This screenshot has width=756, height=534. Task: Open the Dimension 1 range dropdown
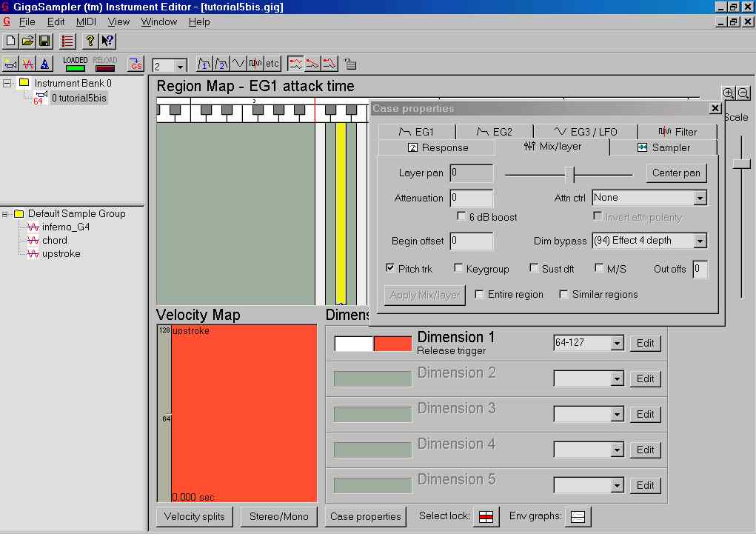pyautogui.click(x=617, y=343)
